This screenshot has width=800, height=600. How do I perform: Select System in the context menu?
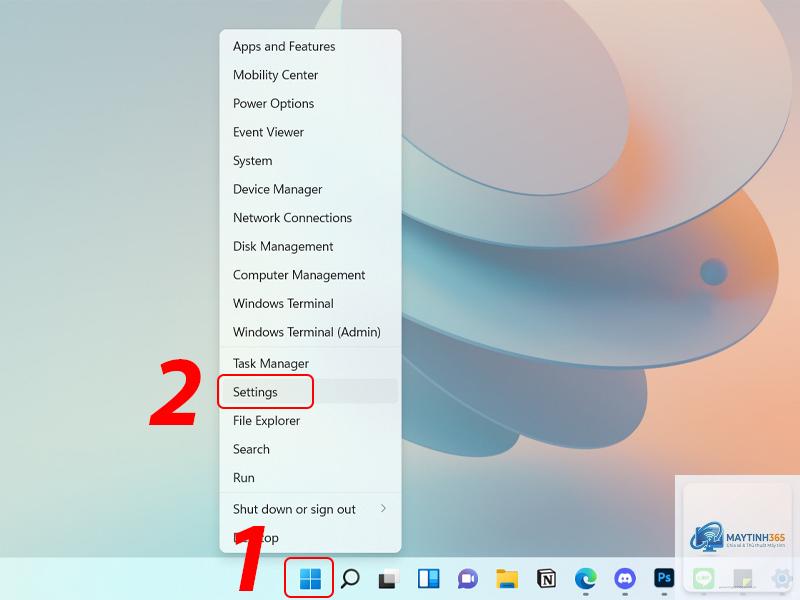[310, 161]
